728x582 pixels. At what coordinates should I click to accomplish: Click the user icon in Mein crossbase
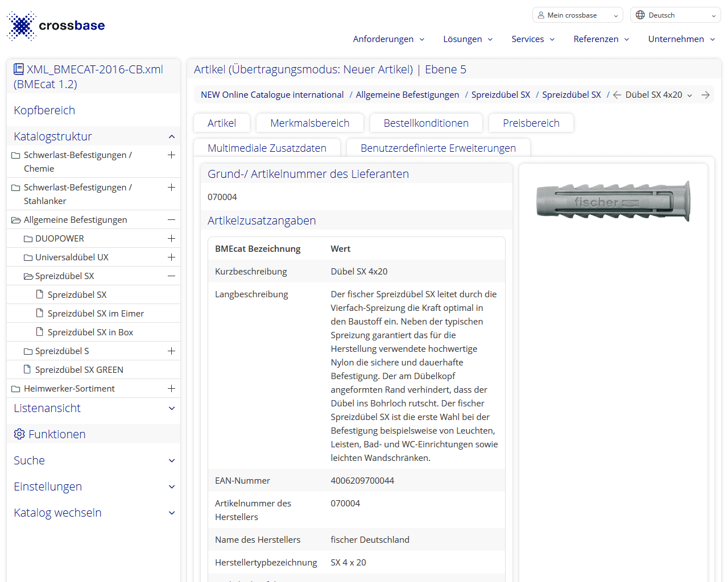[x=541, y=15]
